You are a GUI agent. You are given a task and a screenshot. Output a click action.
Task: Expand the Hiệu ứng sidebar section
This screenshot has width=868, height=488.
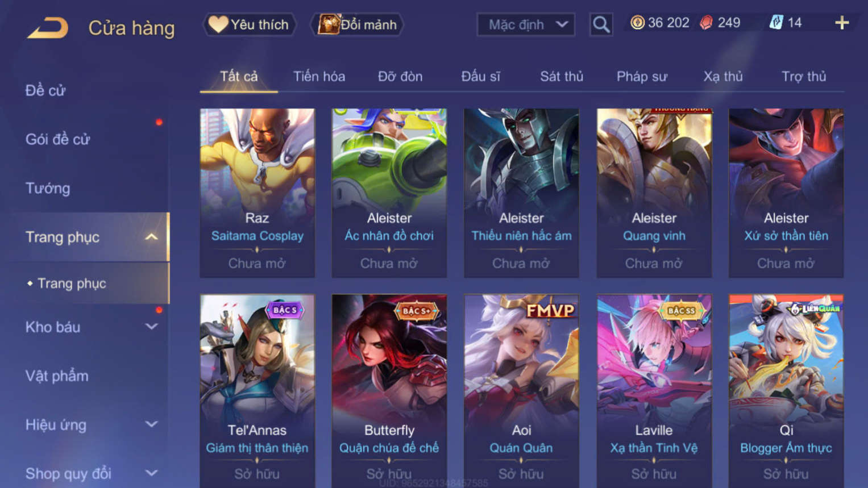point(151,424)
